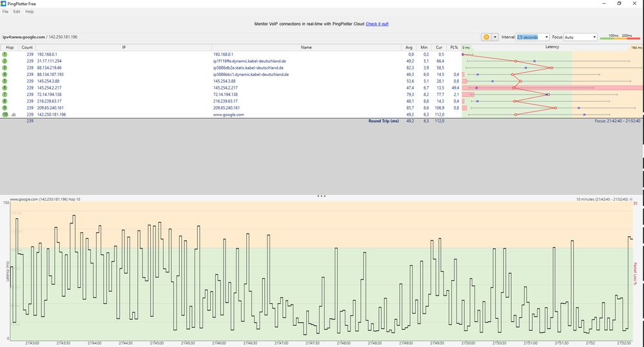Select IP cell 88.134.187.193

click(50, 74)
